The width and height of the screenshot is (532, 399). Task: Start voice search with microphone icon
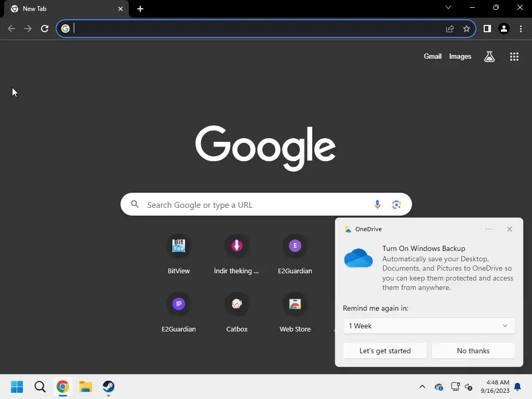click(377, 204)
